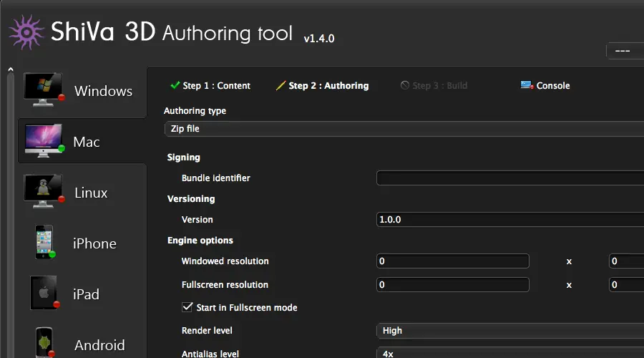The image size is (644, 358).
Task: Click the iPad platform label
Action: 86,294
